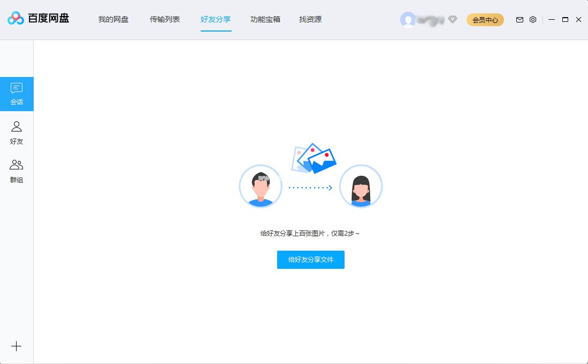Click the user avatar thumbnail
Screen dimensions: 588x364
(x=408, y=20)
